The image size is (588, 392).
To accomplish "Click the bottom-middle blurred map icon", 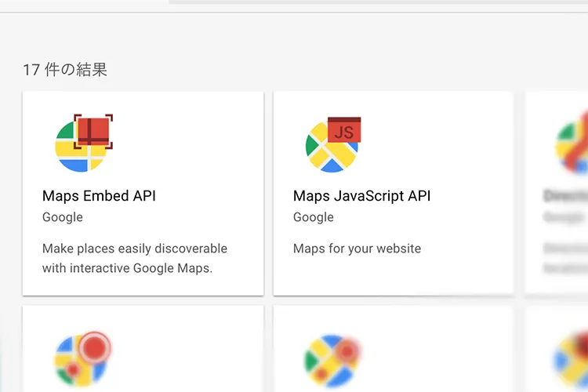I will (x=330, y=361).
